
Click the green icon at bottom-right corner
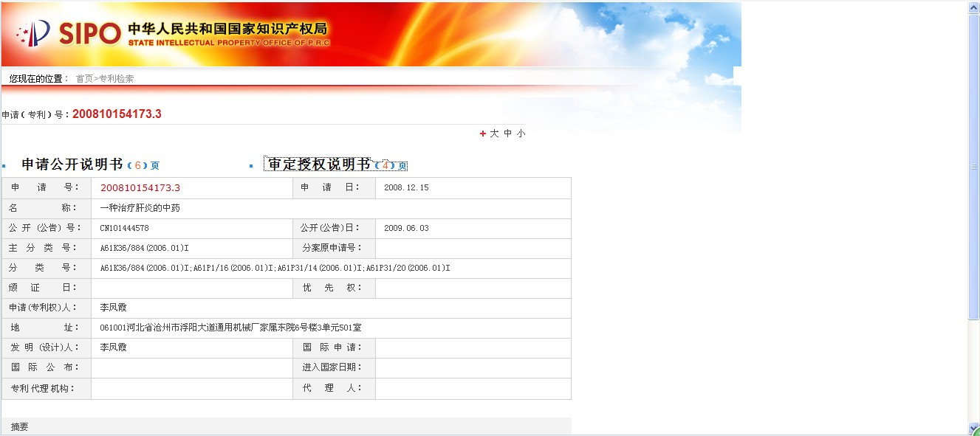[x=976, y=432]
